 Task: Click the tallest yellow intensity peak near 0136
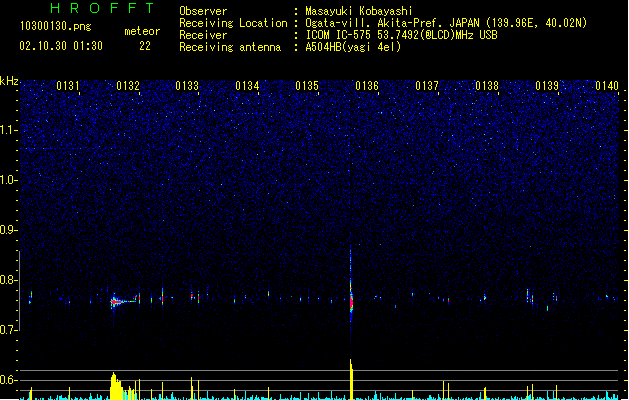(x=351, y=379)
